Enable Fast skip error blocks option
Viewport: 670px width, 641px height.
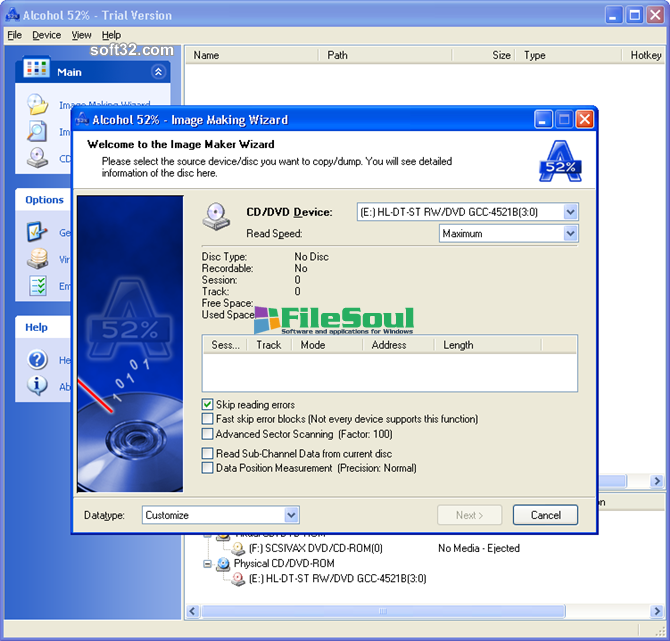(208, 419)
